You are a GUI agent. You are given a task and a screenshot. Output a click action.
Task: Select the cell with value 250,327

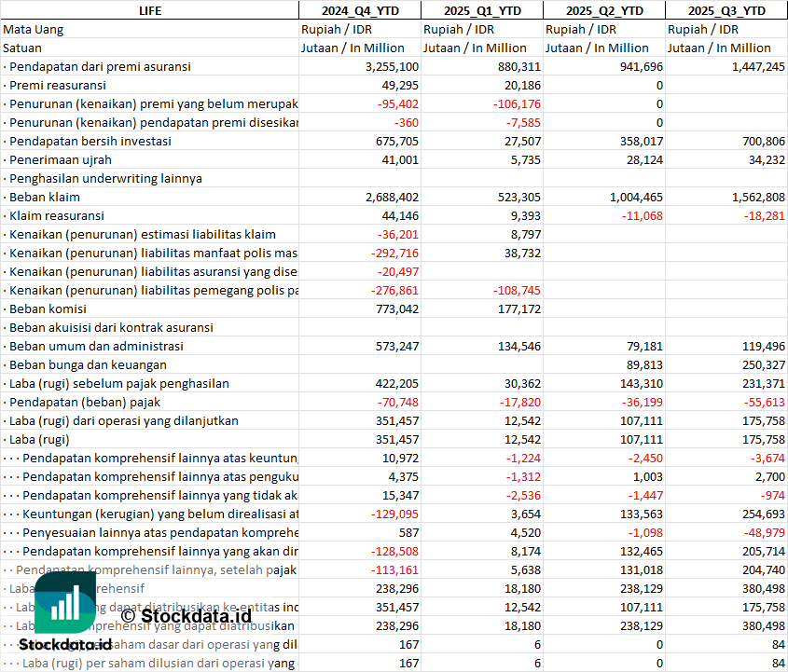726,364
